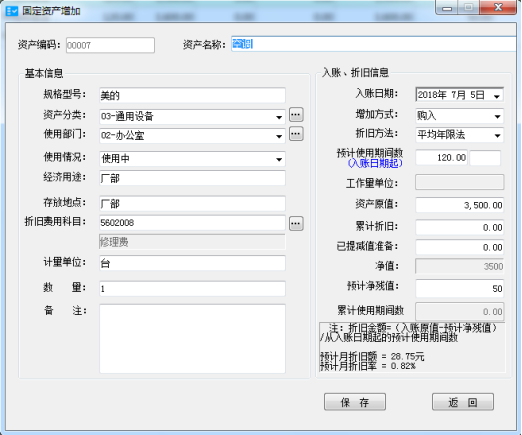Viewport: 522px width, 435px height.
Task: Open the 使用情况 dropdown
Action: click(279, 159)
